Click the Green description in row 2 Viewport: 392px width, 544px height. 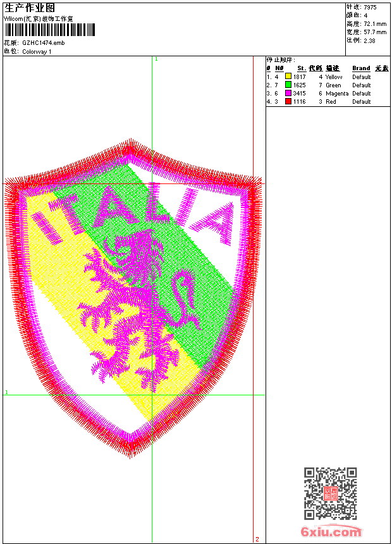pos(333,85)
